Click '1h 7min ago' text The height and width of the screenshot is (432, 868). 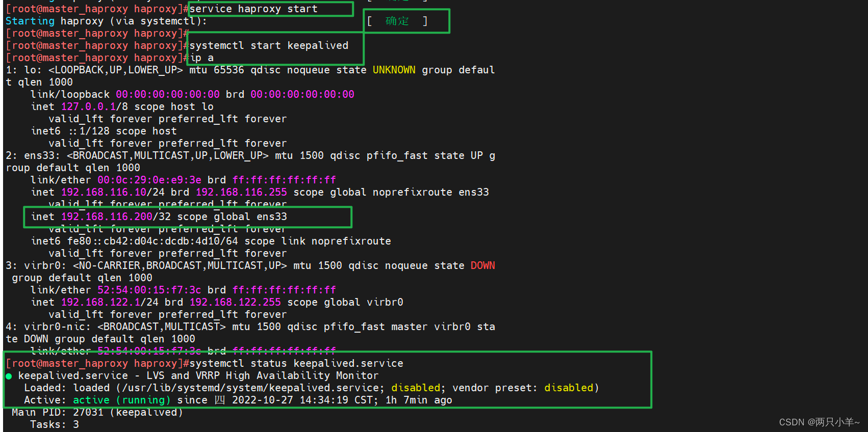tap(419, 400)
